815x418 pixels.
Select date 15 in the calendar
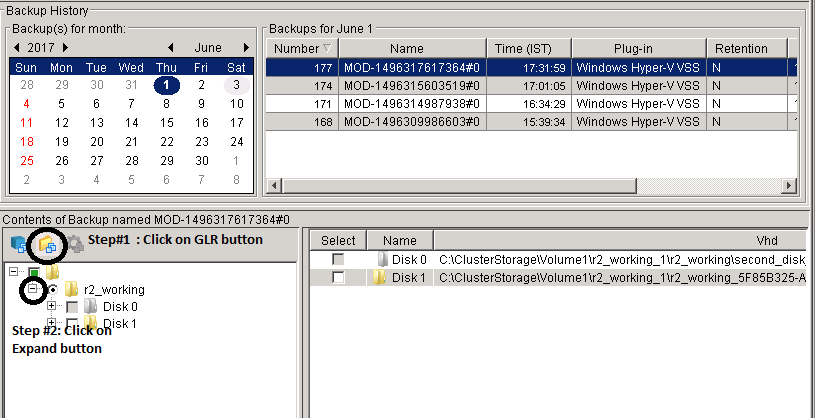(x=166, y=123)
